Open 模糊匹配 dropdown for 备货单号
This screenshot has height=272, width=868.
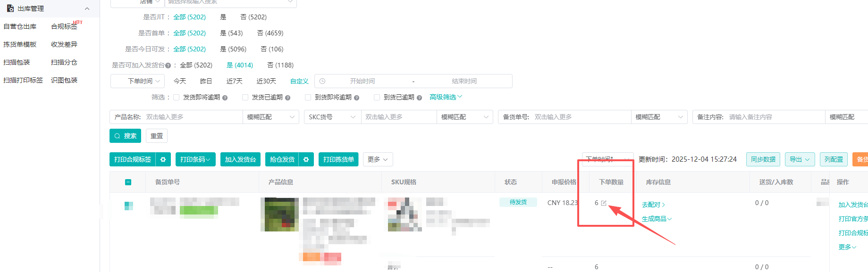click(x=659, y=117)
